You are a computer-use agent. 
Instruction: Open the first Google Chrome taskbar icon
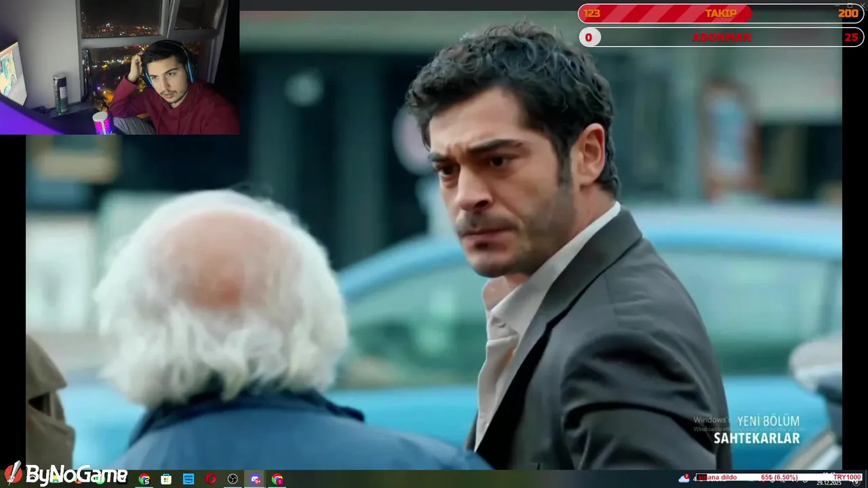point(144,479)
